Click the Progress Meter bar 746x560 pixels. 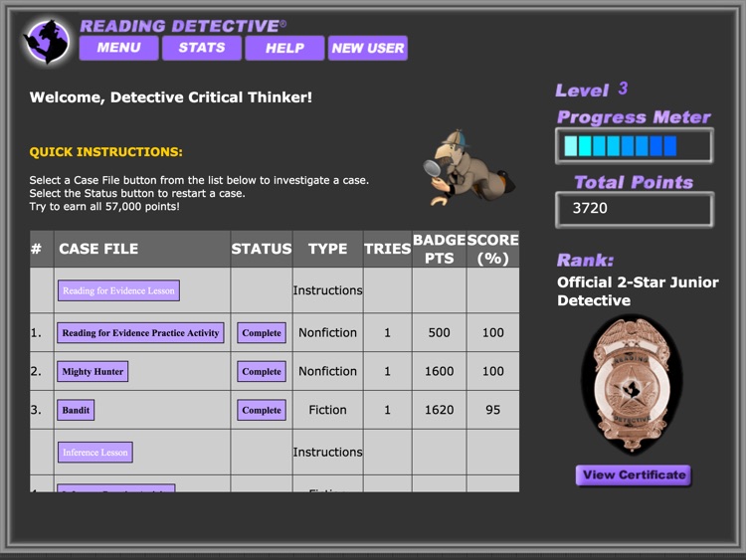[635, 146]
